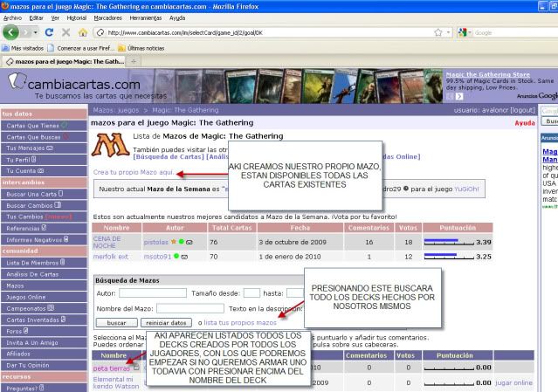Click the message envelope icon beside msoto91

point(184,257)
